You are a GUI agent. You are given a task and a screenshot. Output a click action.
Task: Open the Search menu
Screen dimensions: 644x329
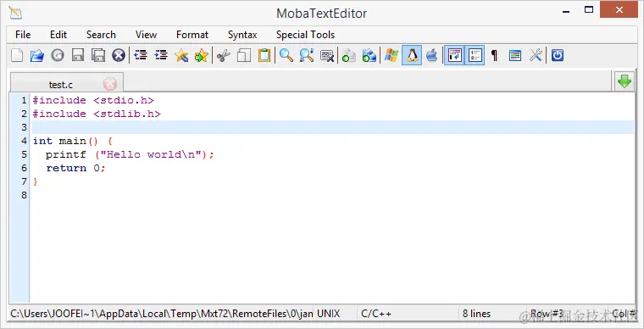101,35
